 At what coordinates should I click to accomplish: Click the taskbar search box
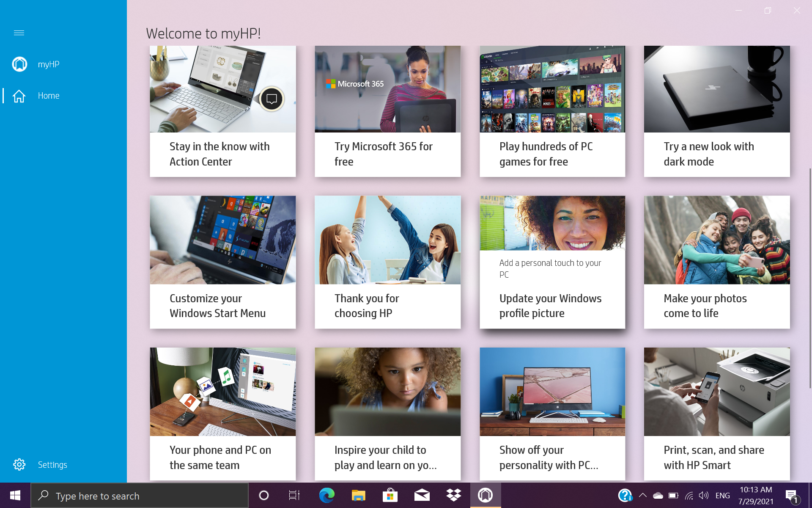pyautogui.click(x=140, y=496)
